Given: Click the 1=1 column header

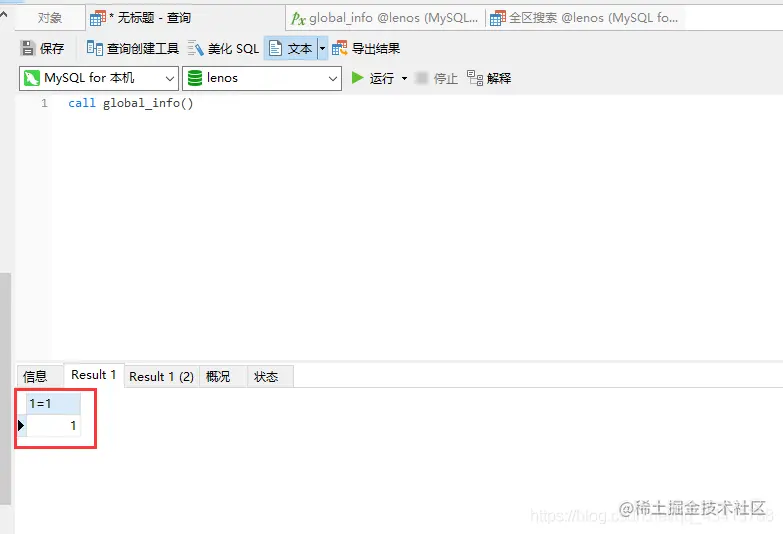Looking at the screenshot, I should coord(53,404).
